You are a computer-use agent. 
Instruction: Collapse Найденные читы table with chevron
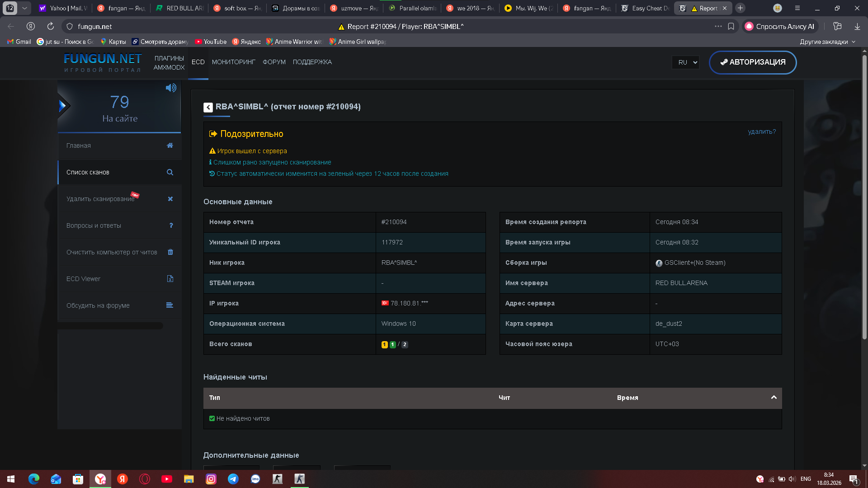[x=774, y=398]
